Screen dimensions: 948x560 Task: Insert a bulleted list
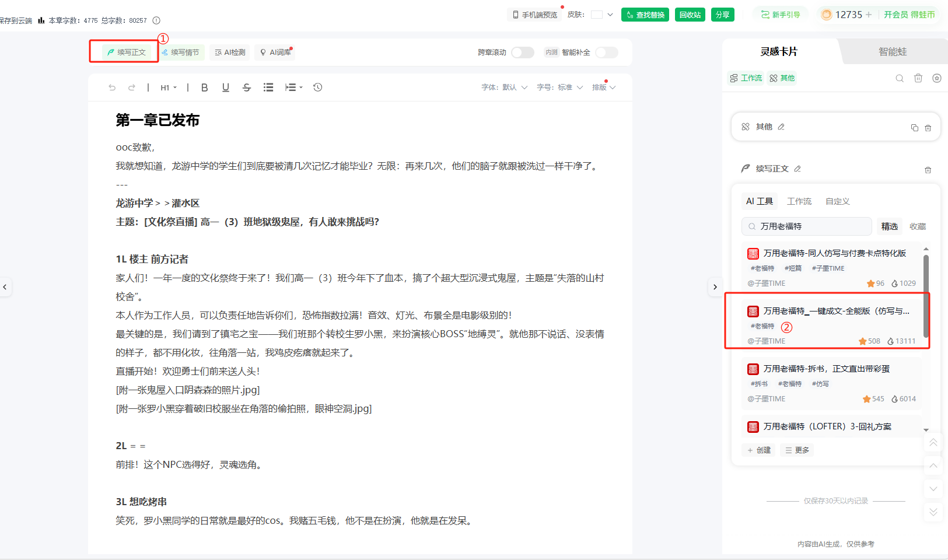point(268,87)
